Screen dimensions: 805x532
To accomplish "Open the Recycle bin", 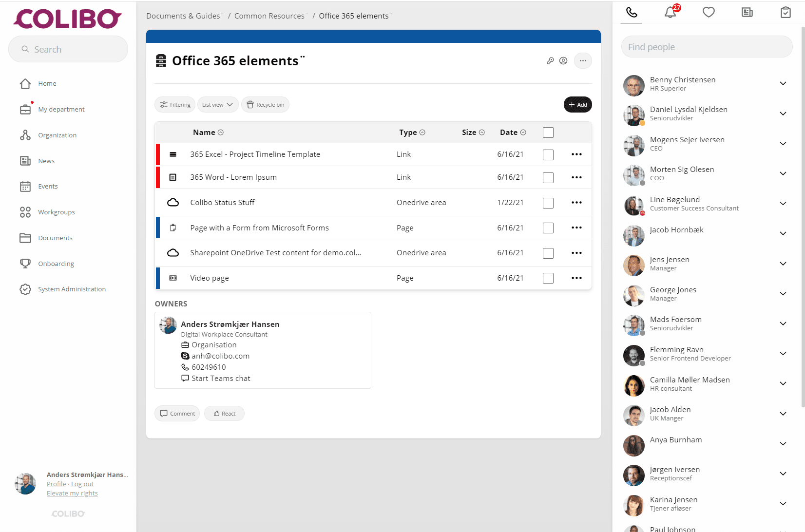I will pyautogui.click(x=266, y=105).
